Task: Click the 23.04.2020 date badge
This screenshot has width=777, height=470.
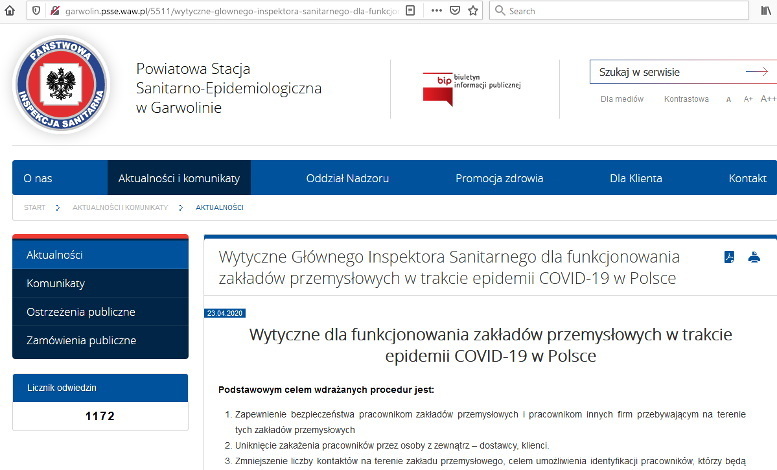Action: [225, 313]
